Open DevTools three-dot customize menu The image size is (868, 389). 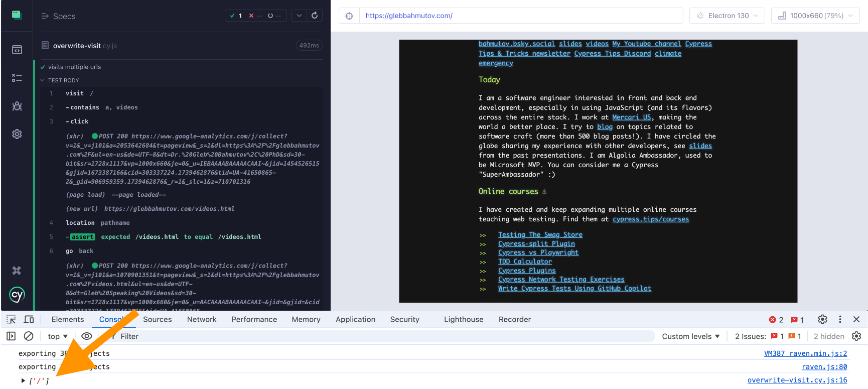(x=840, y=319)
